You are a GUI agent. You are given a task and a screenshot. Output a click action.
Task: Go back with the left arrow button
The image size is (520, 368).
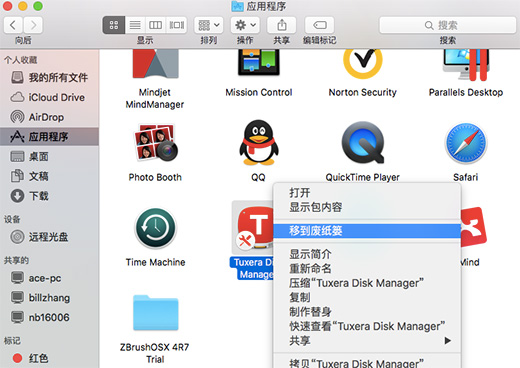tap(13, 25)
